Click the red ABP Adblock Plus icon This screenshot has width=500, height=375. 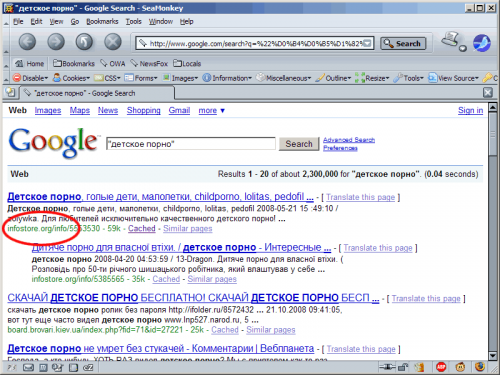click(x=441, y=367)
